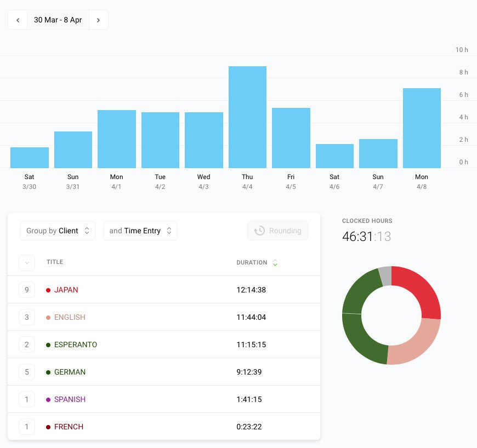Click the Fri 4/5 bar in chart

point(291,138)
